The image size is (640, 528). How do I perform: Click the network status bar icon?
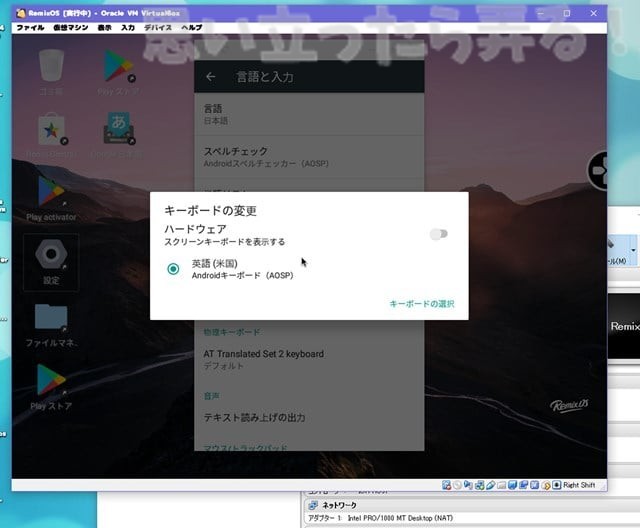click(480, 485)
